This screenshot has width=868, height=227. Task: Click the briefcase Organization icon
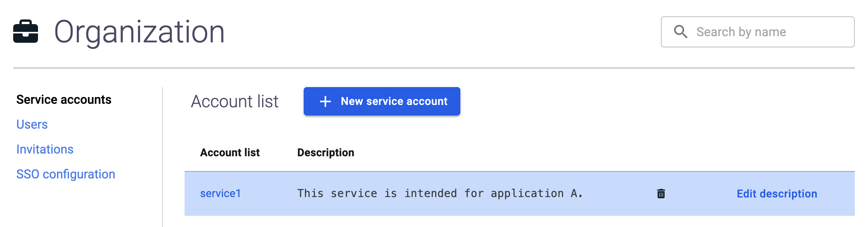tap(26, 31)
